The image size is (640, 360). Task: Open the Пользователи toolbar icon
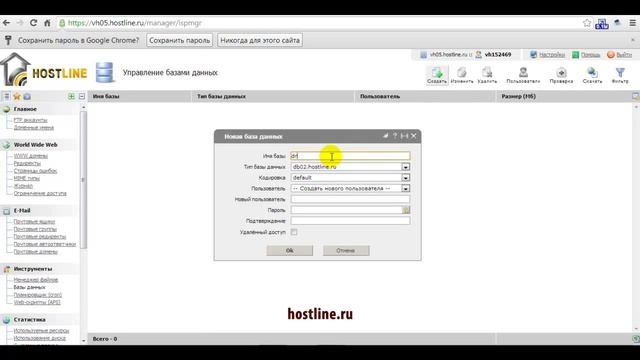click(523, 76)
